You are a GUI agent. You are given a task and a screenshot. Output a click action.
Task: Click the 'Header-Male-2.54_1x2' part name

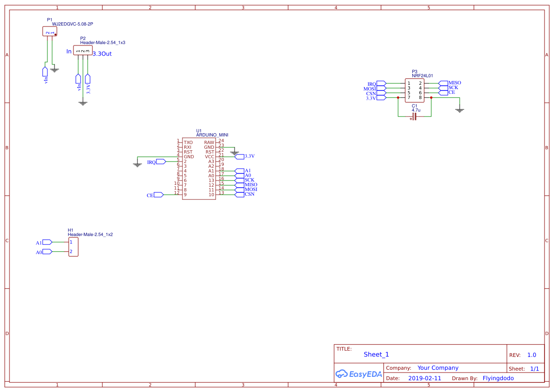[x=90, y=234]
